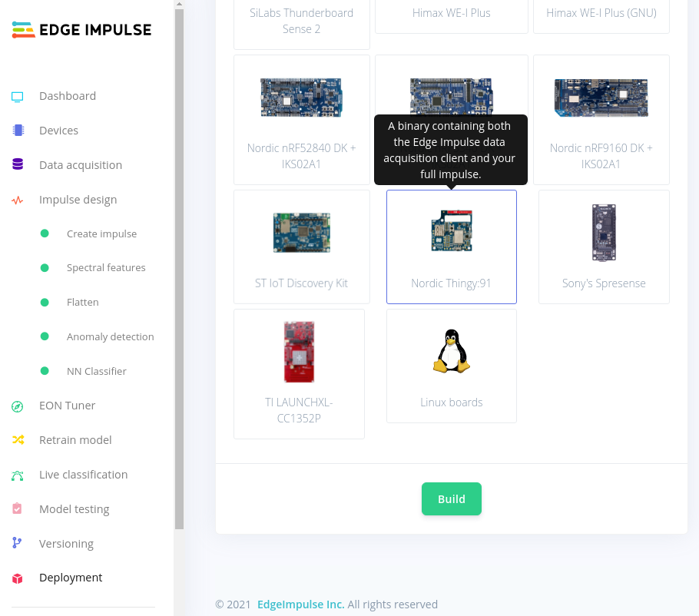Select Nordic nRF52840 DK + IKS02A1 board image

(301, 98)
